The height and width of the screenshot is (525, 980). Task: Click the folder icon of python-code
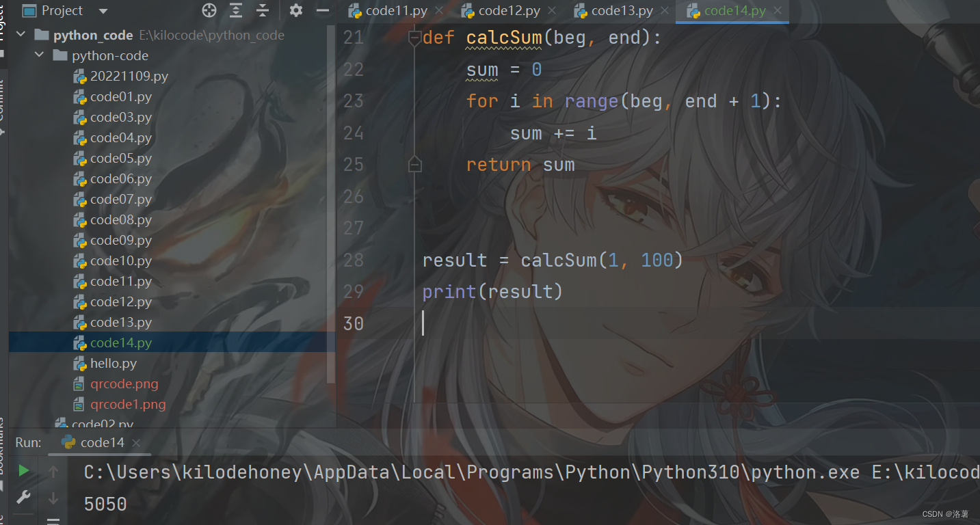point(60,55)
